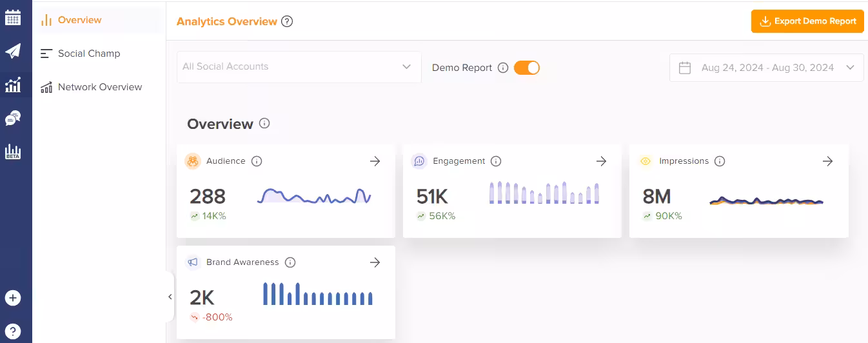The image size is (868, 343).
Task: Click the Demo Report label
Action: tap(462, 68)
